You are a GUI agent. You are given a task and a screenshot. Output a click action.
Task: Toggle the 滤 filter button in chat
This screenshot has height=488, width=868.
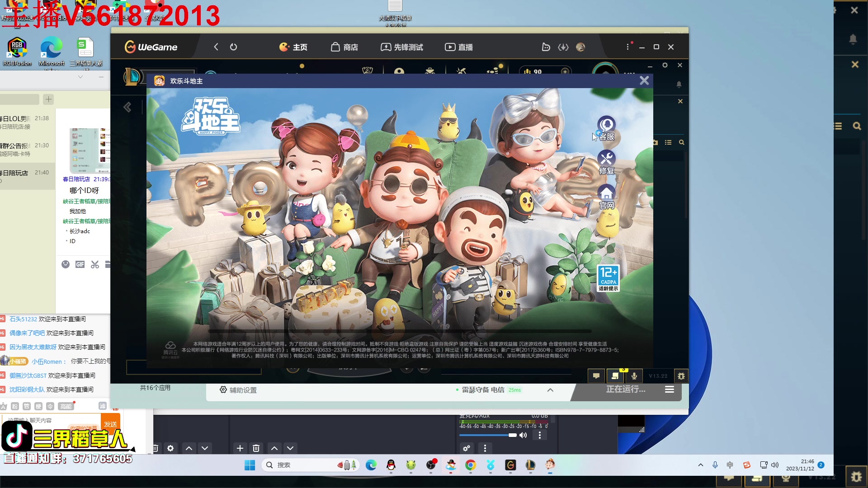[x=103, y=406]
